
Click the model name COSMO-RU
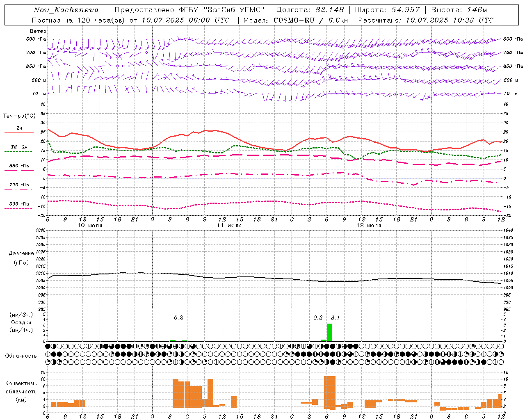pyautogui.click(x=294, y=20)
